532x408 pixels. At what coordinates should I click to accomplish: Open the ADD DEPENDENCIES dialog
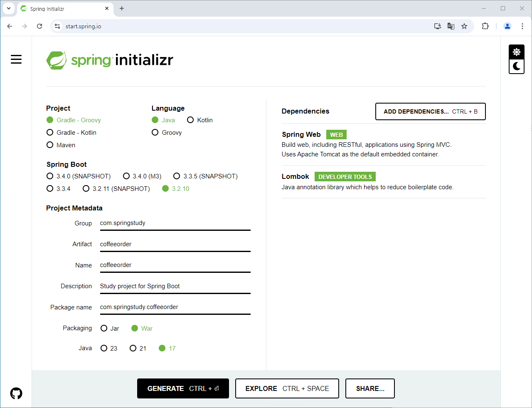(430, 111)
